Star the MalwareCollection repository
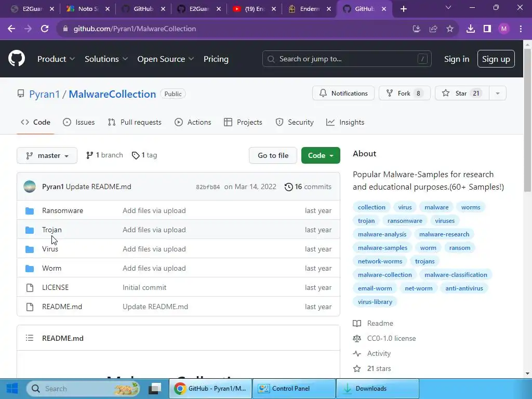The image size is (532, 399). tap(462, 94)
